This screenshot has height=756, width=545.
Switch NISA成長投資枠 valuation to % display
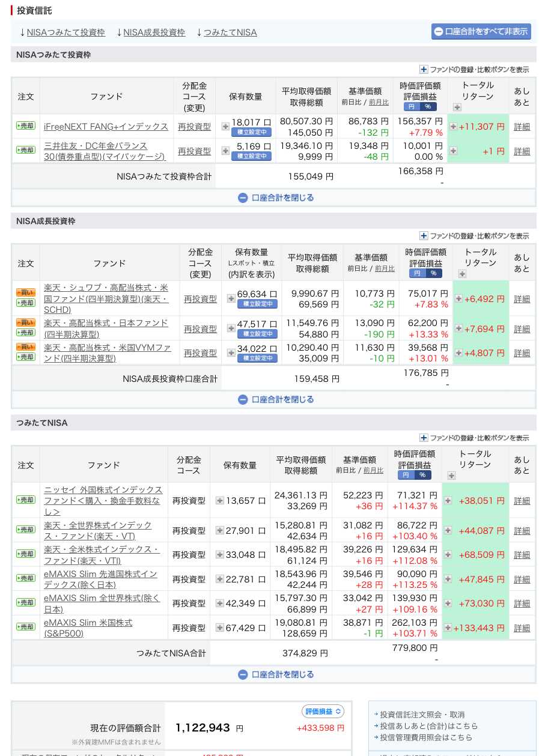pyautogui.click(x=434, y=273)
